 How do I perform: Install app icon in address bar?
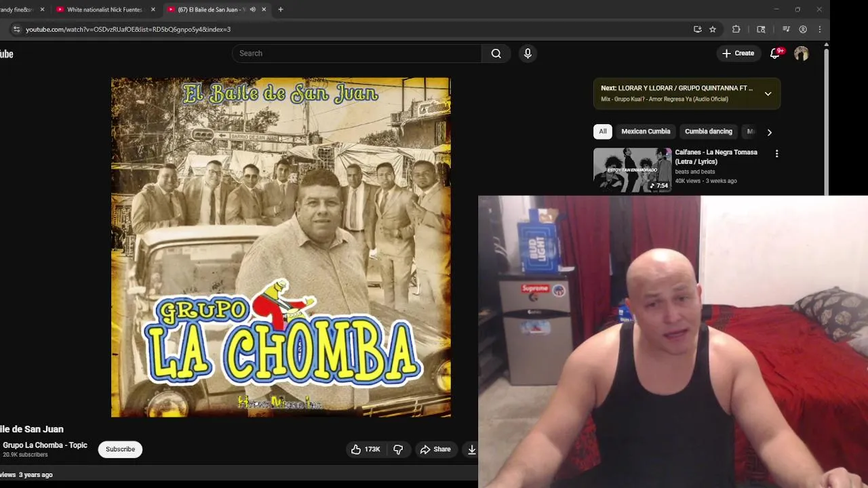pyautogui.click(x=697, y=29)
